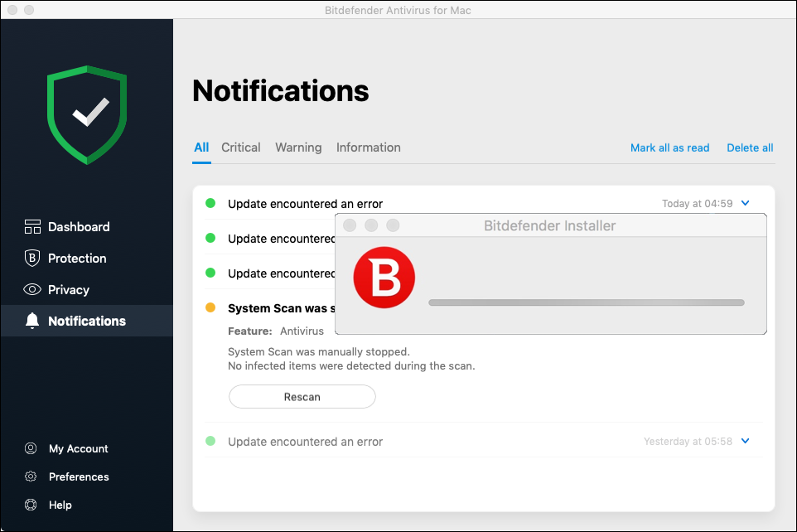Click 'System Scan was manually stopped.' text
Image resolution: width=797 pixels, height=532 pixels.
coord(319,352)
